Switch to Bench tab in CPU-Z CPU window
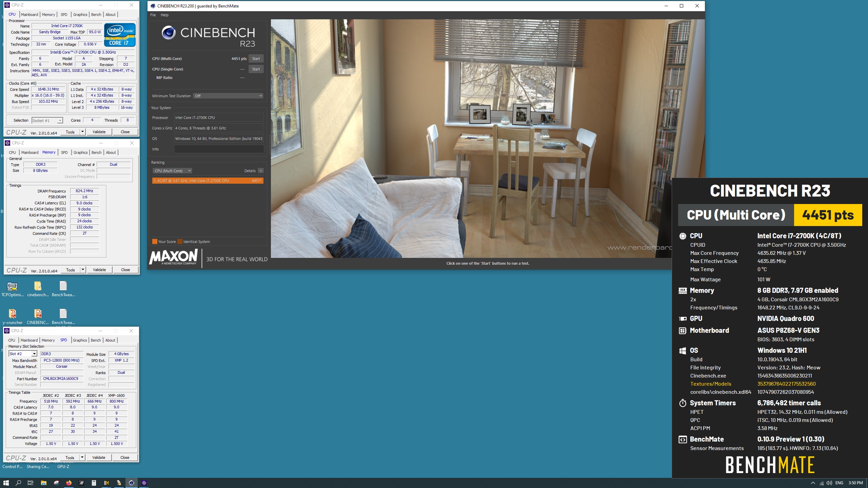The width and height of the screenshot is (868, 488). point(96,15)
